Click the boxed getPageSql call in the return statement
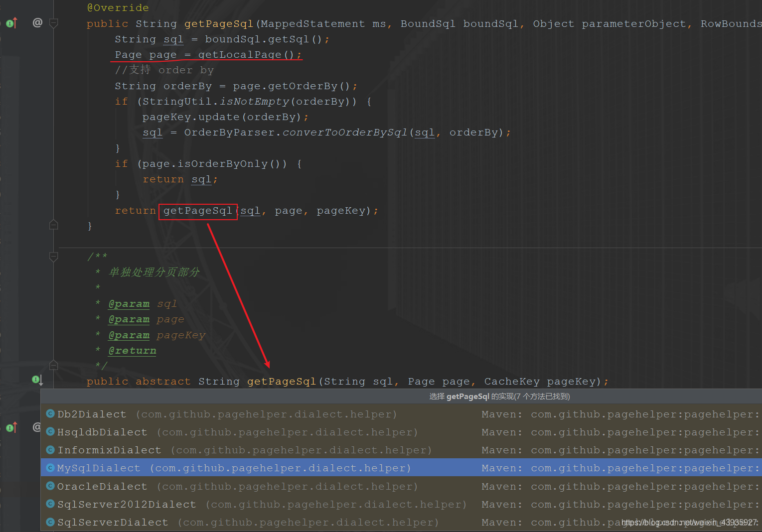762x532 pixels. coord(198,211)
